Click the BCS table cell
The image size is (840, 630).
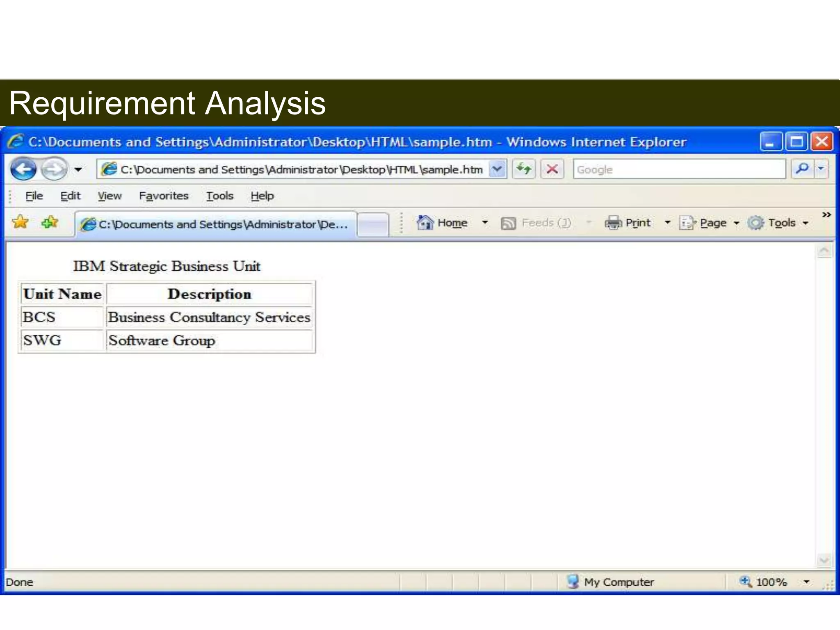pyautogui.click(x=62, y=317)
